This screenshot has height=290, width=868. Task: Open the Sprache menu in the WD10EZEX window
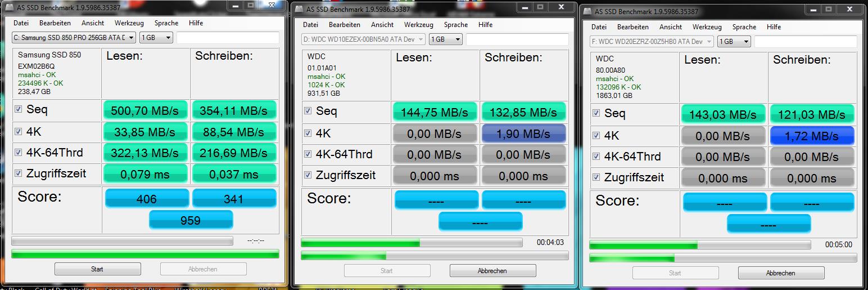[x=456, y=25]
